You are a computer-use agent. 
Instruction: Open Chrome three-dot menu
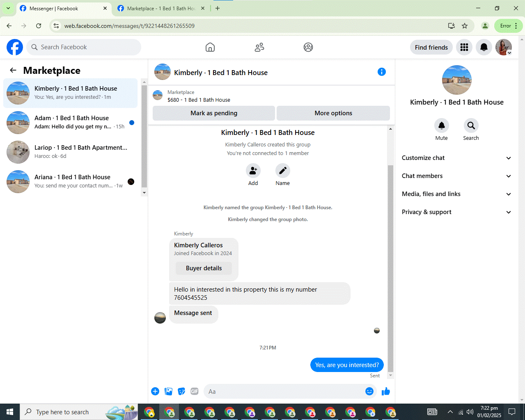tap(516, 26)
